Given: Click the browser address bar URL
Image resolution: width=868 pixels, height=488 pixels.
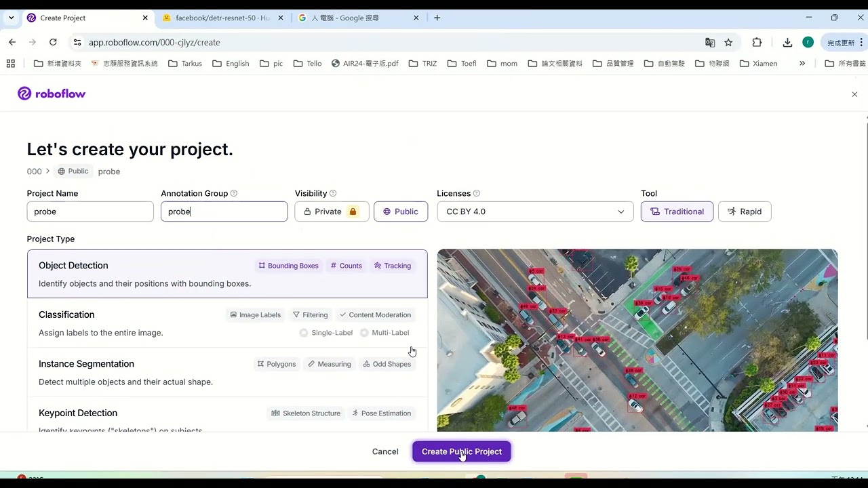Looking at the screenshot, I should [154, 42].
